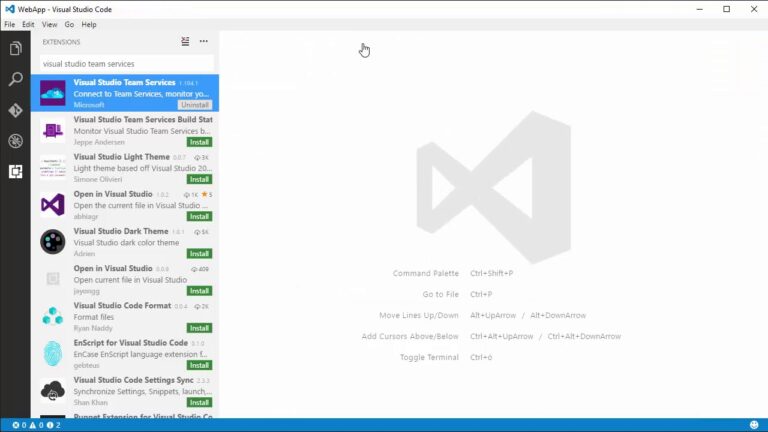
Task: Open Visual Studio Dark Theme entry title
Action: (x=121, y=231)
